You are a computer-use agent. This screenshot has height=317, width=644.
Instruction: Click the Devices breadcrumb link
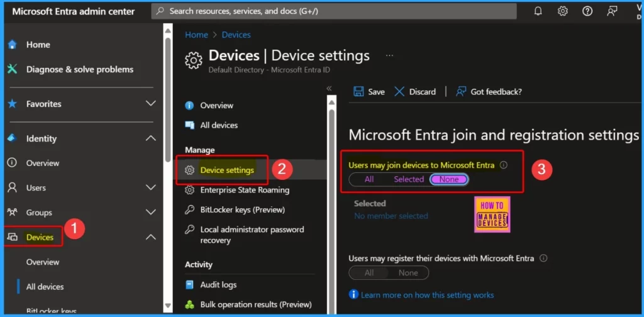[236, 35]
